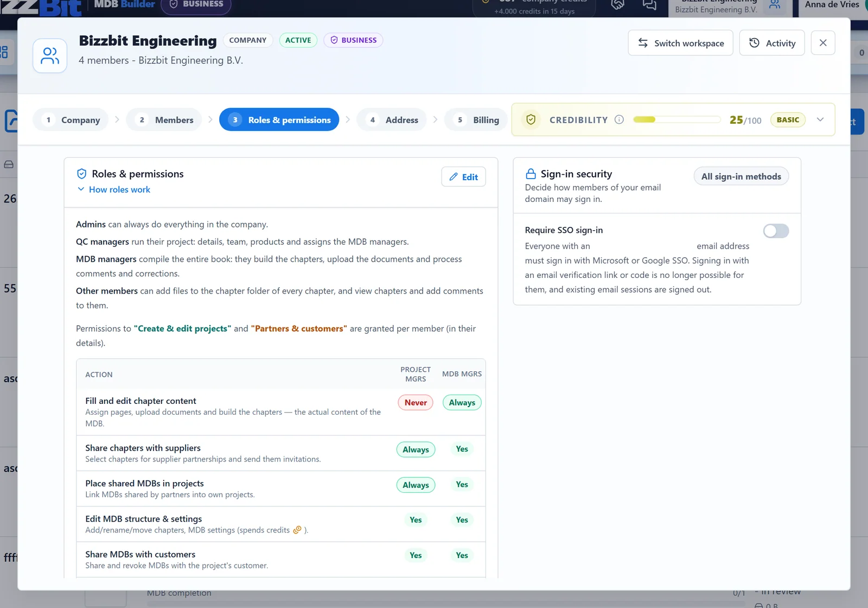Enable the Require SSO sign-in toggle

(776, 231)
